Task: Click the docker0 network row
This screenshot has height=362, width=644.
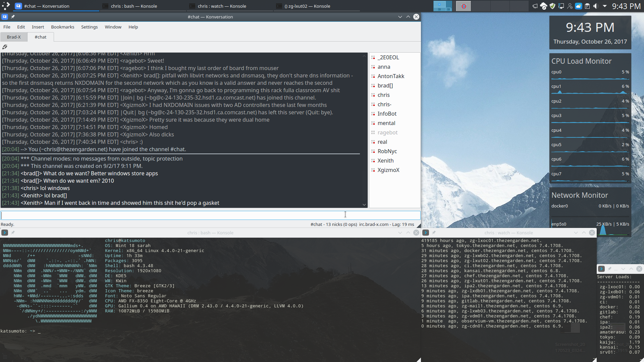Action: pos(590,206)
